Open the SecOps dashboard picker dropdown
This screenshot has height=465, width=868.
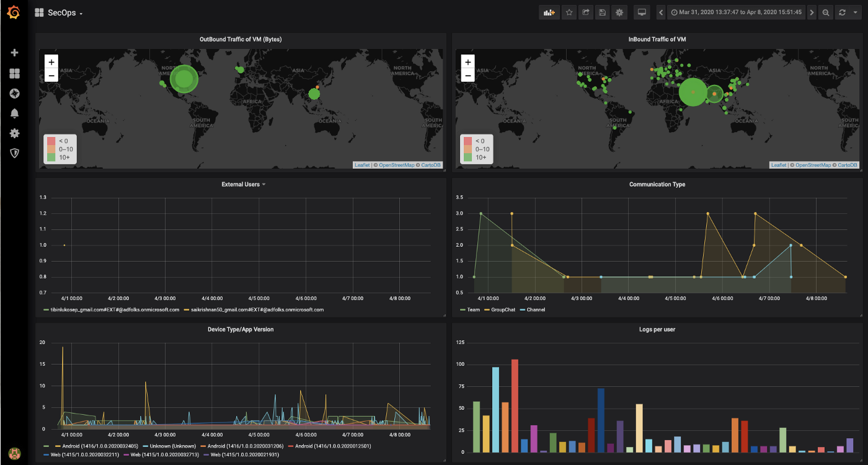click(x=60, y=12)
